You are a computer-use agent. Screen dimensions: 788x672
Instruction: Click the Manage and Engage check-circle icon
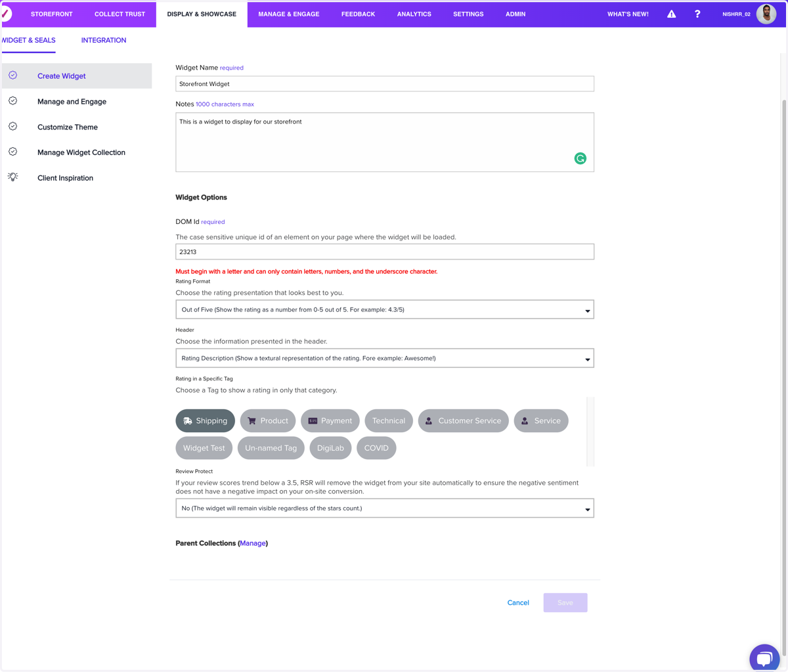[13, 101]
